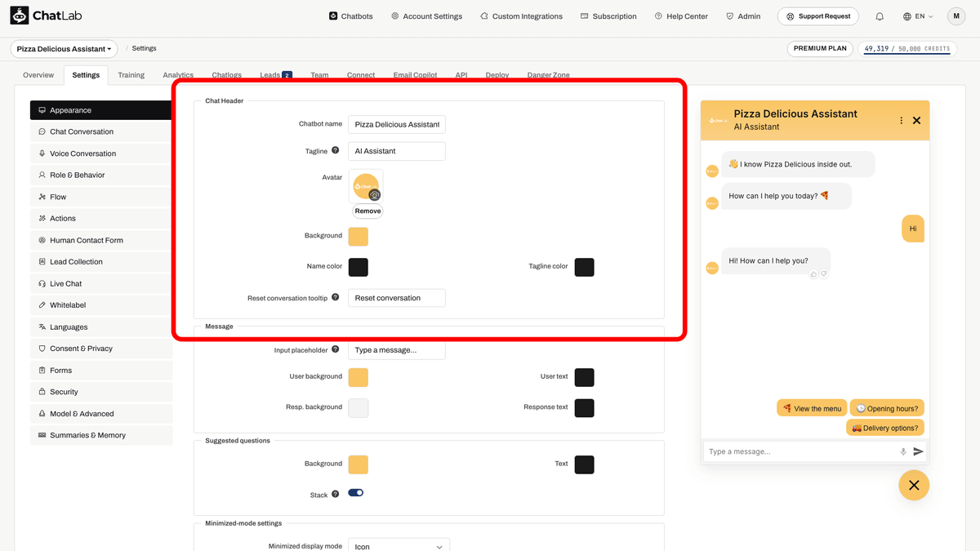
Task: Click View the menu suggestion
Action: [x=812, y=408]
